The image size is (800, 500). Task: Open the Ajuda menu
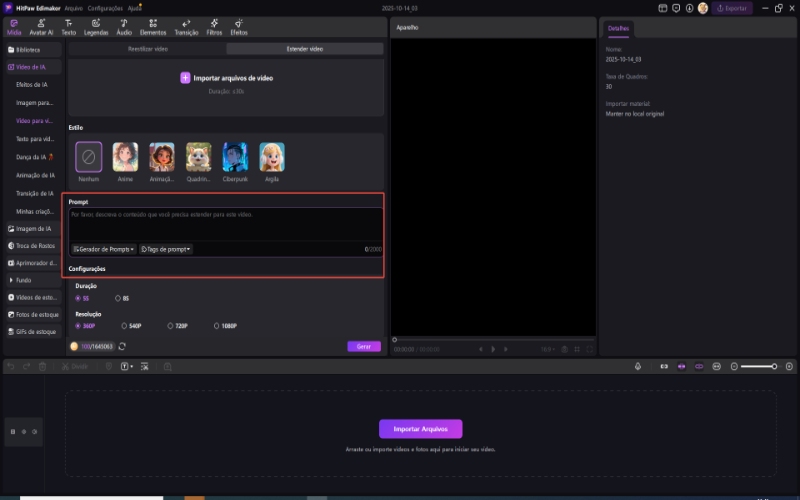click(x=134, y=8)
